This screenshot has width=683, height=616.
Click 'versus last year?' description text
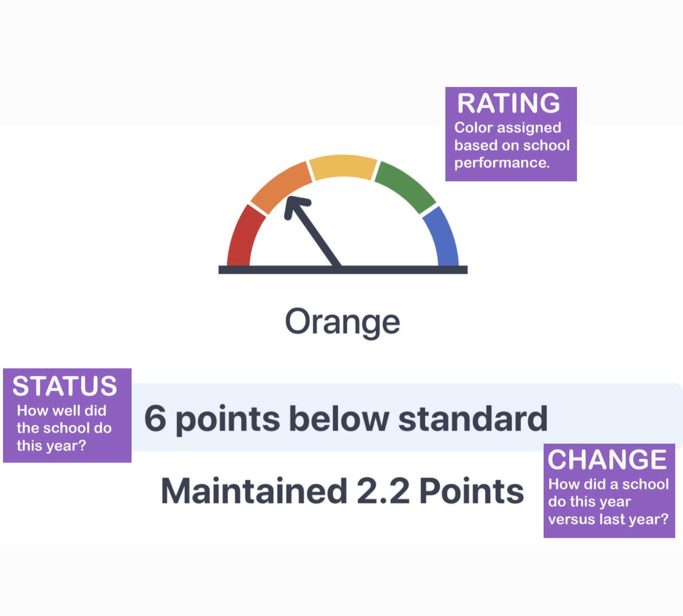tap(608, 519)
